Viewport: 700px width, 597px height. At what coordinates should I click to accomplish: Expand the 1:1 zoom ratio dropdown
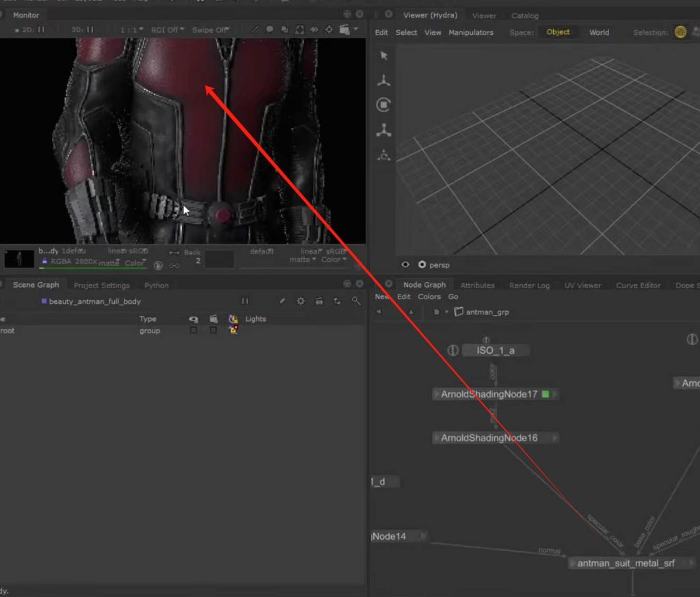pos(132,29)
